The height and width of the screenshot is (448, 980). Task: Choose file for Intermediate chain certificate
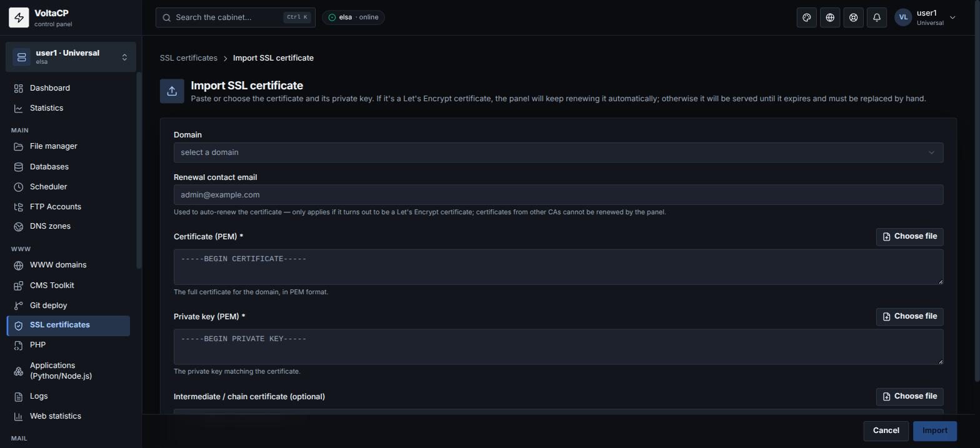(909, 396)
